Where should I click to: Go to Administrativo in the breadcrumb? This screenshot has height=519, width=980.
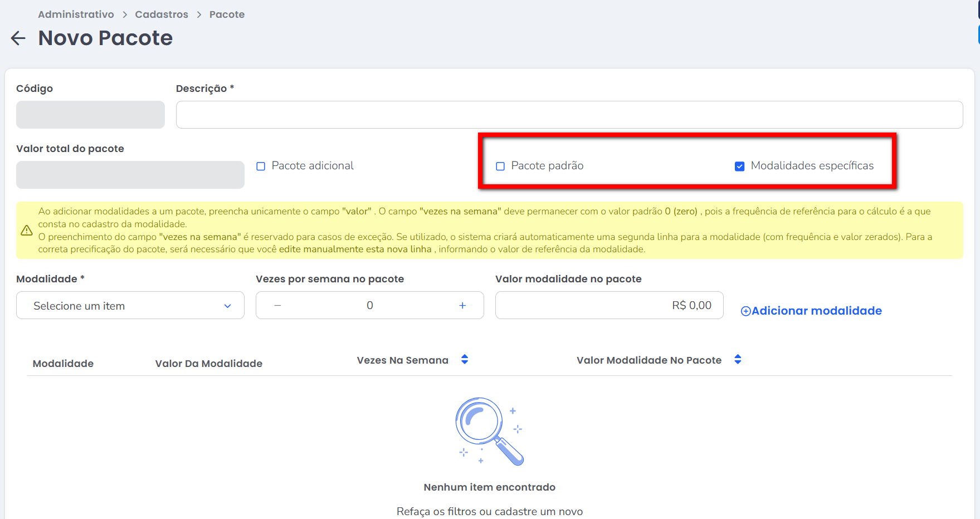click(x=76, y=14)
